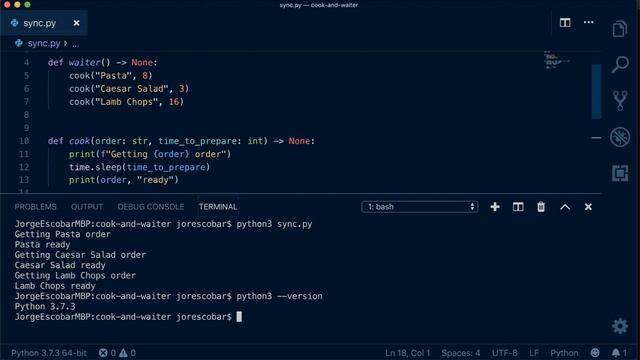Open the Extensions view in activity bar
The width and height of the screenshot is (640, 360).
pyautogui.click(x=620, y=173)
